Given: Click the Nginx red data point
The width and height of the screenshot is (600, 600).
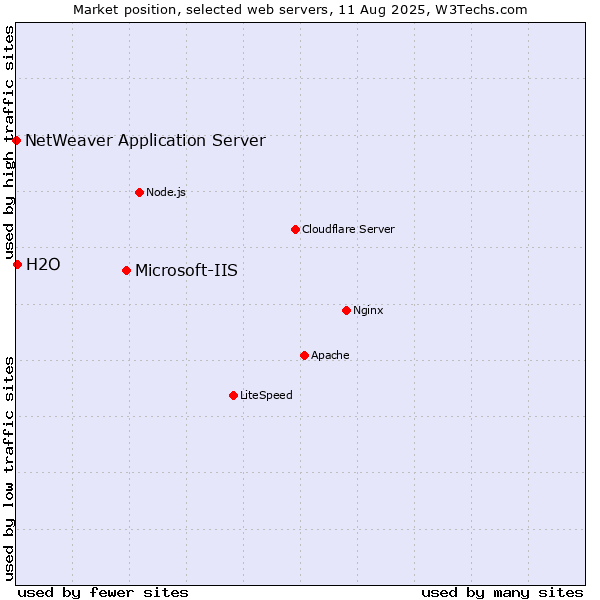Looking at the screenshot, I should pyautogui.click(x=347, y=311).
